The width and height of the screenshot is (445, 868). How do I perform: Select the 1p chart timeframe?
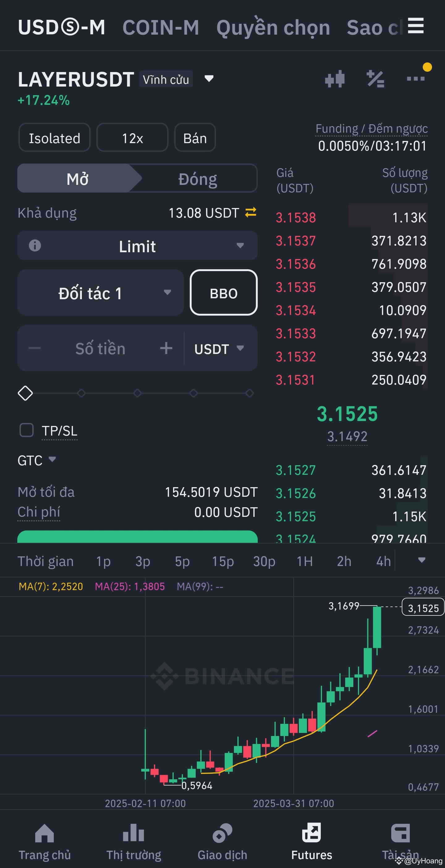pos(103,561)
